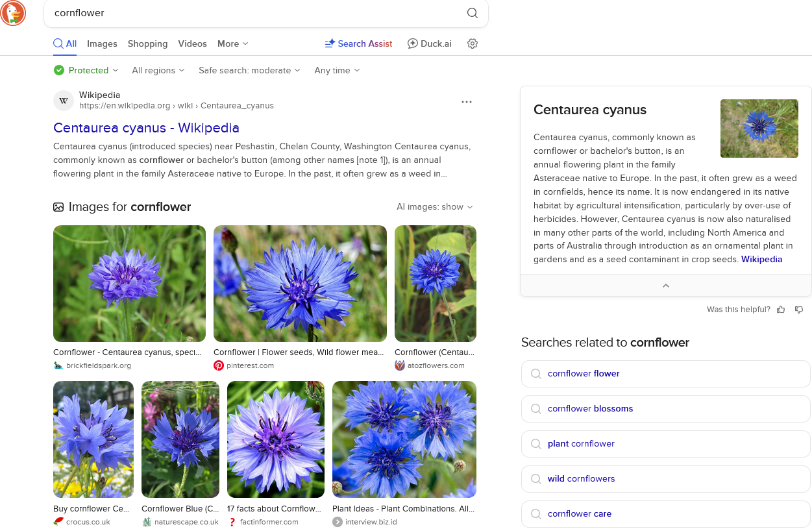
Task: Collapse the Centaurea cyanus info panel
Action: [666, 286]
